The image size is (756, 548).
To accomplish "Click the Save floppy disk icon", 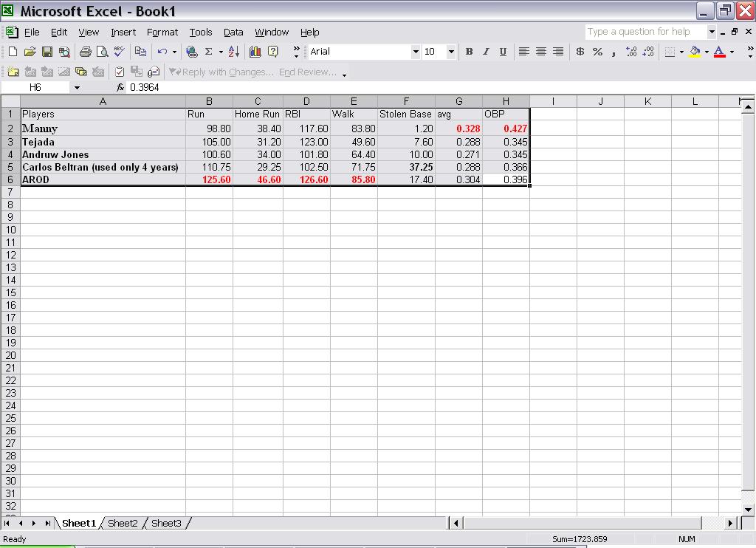I will [47, 52].
